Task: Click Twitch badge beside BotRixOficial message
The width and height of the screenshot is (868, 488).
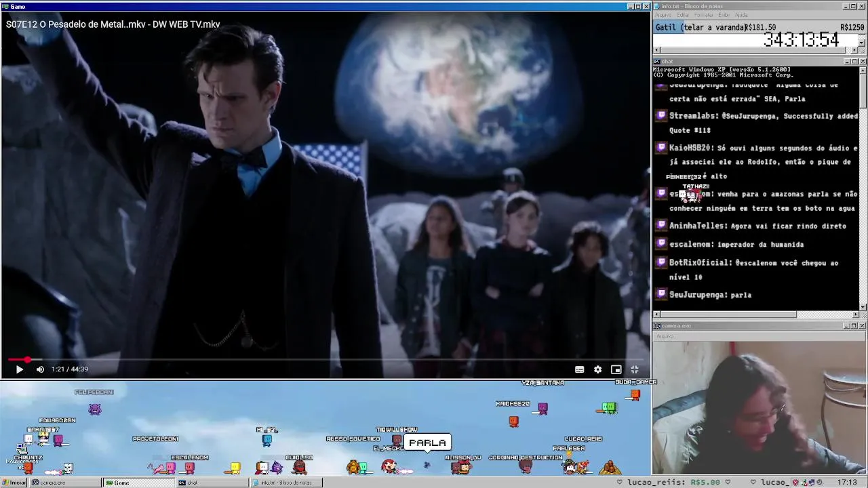Action: click(x=661, y=262)
